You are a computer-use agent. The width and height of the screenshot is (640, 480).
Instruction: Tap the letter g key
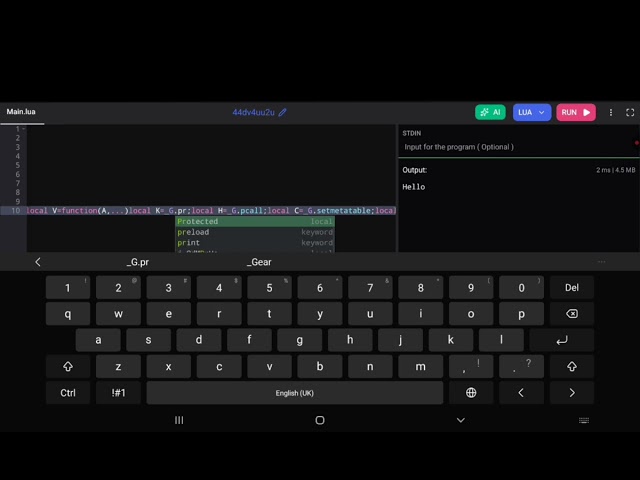[x=300, y=340]
